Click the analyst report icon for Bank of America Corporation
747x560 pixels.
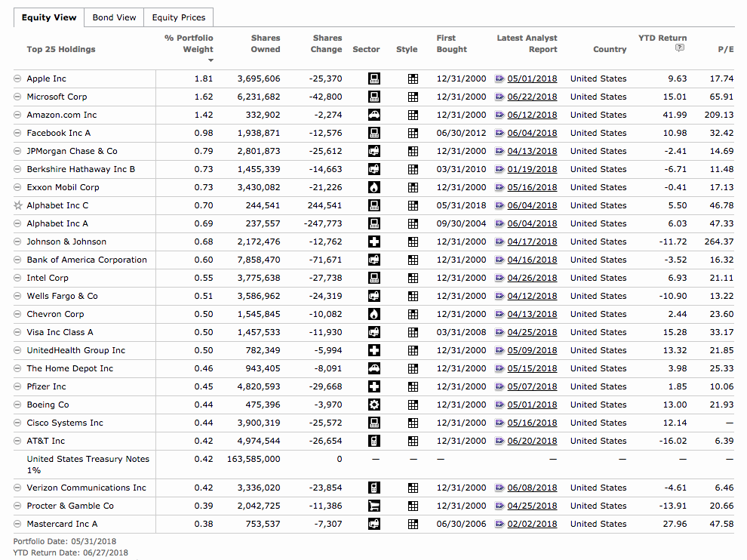500,260
